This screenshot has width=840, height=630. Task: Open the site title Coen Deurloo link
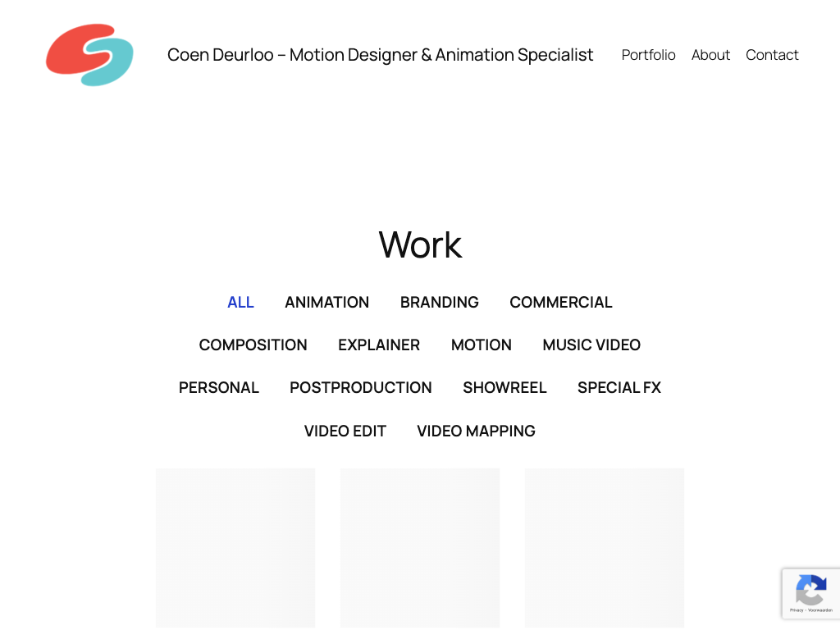380,55
